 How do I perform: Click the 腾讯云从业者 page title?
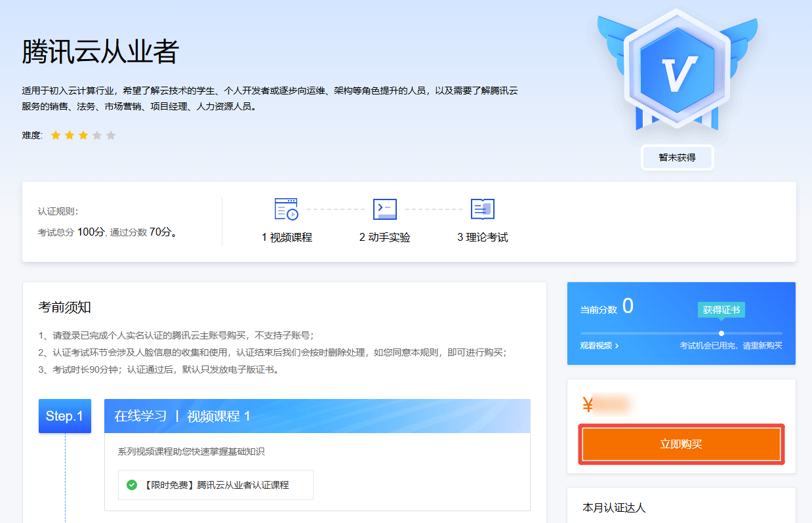pos(100,51)
